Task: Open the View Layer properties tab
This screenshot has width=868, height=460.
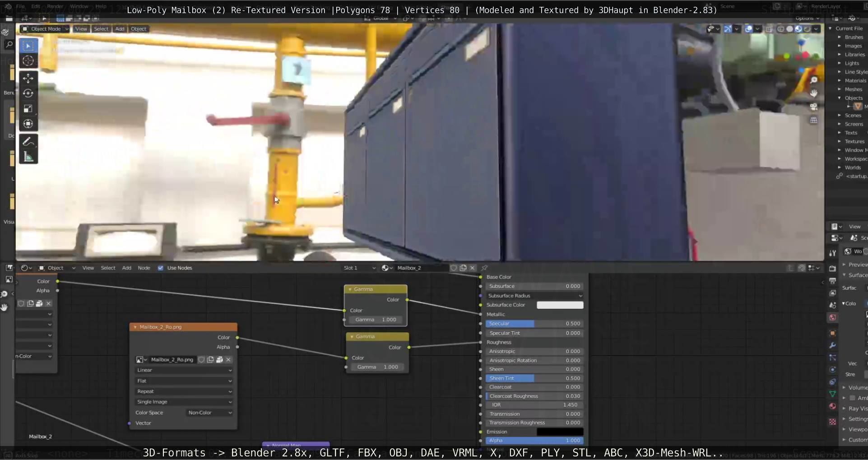Action: (833, 293)
